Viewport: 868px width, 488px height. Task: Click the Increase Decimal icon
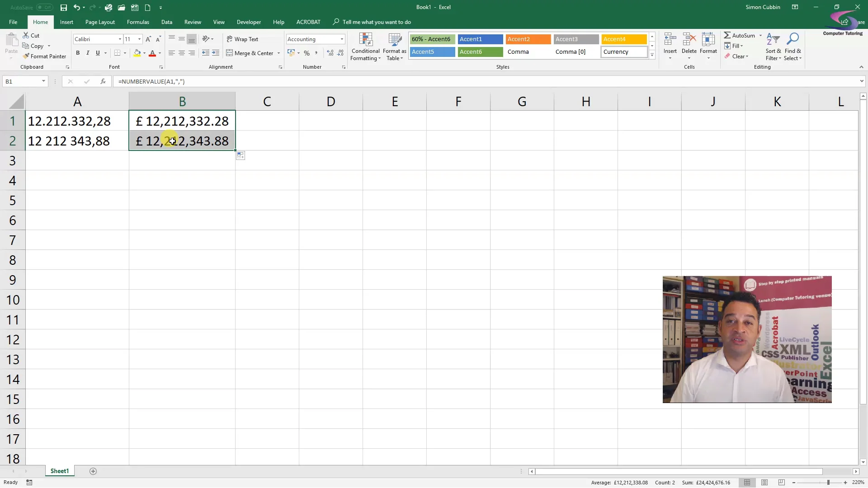330,53
